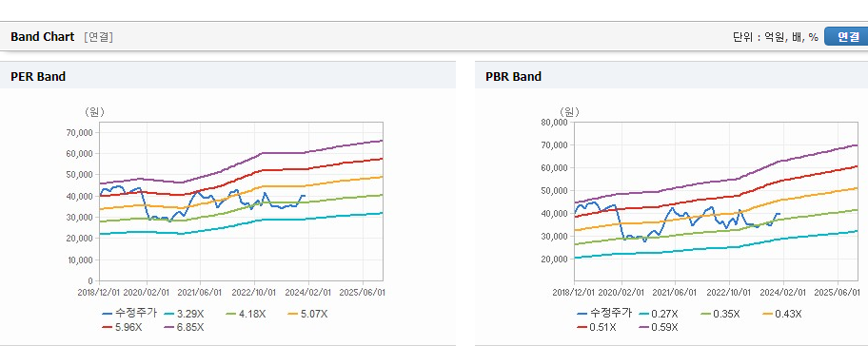Screen dimensions: 868x346
Task: Click 10,000 on PER chart y-axis
Action: click(x=81, y=259)
